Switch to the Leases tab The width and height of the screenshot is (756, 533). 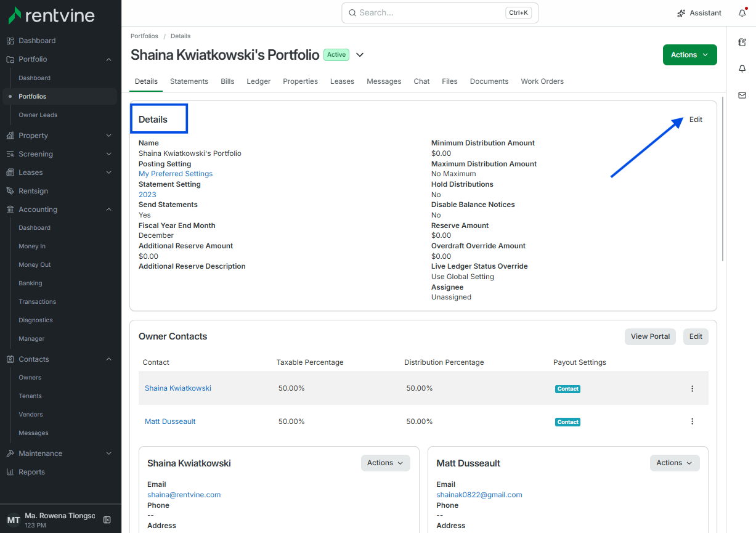point(342,81)
